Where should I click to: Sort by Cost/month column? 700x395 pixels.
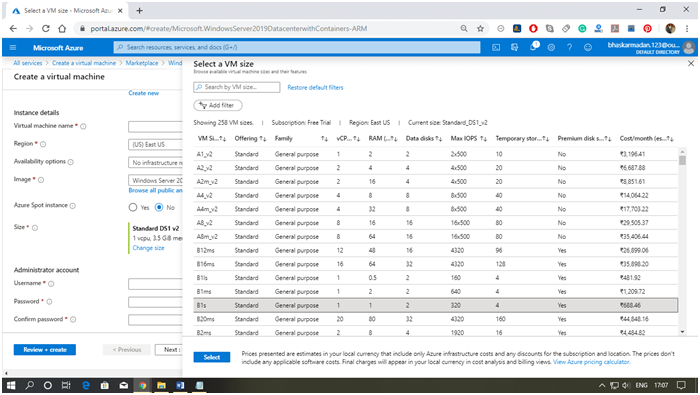click(647, 138)
